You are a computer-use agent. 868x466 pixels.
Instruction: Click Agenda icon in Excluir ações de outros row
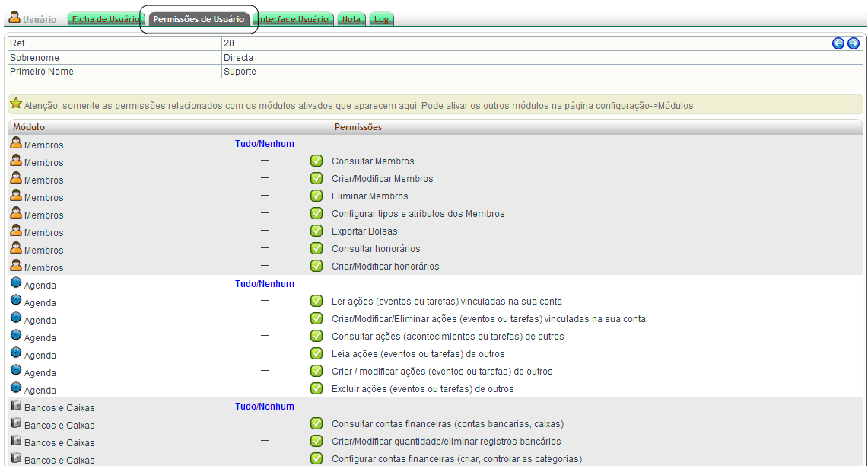point(16,388)
